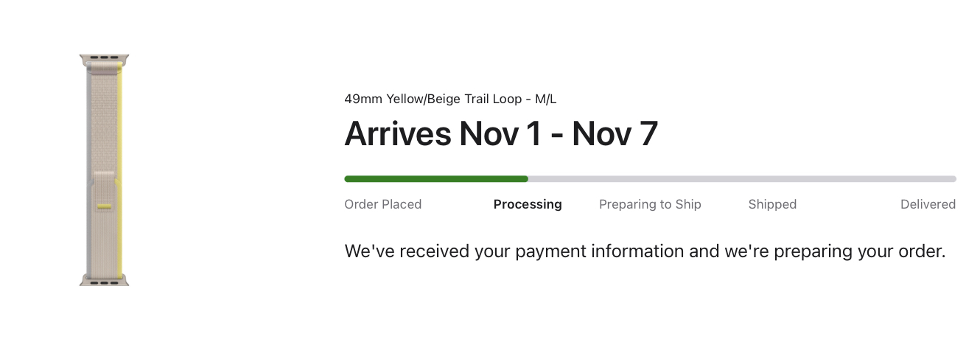Select the bold Processing step label
The height and width of the screenshot is (342, 980).
tap(528, 204)
